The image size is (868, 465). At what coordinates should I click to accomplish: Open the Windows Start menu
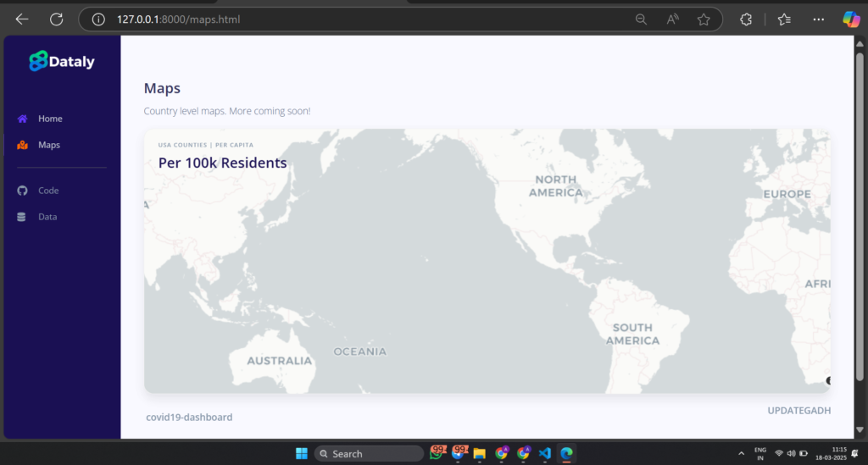coord(302,453)
